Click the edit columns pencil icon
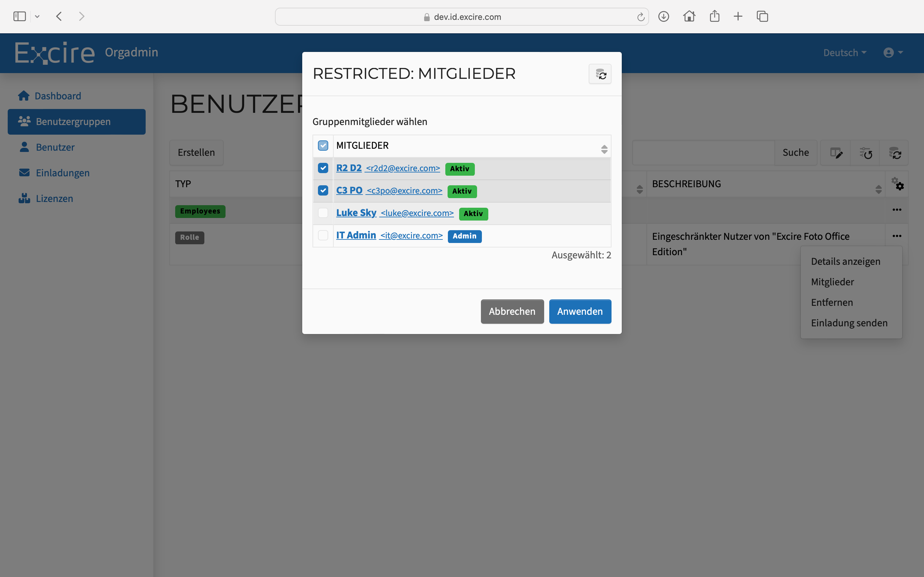The height and width of the screenshot is (577, 924). click(x=836, y=153)
